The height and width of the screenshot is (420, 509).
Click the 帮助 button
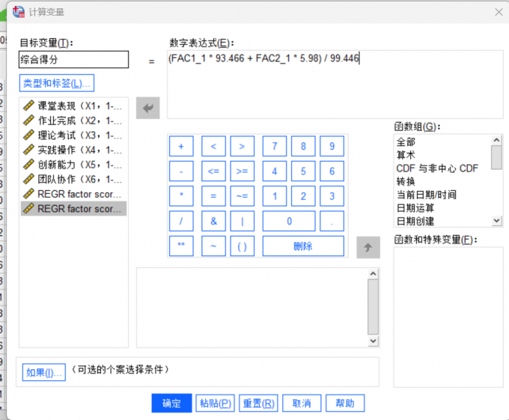(x=345, y=403)
